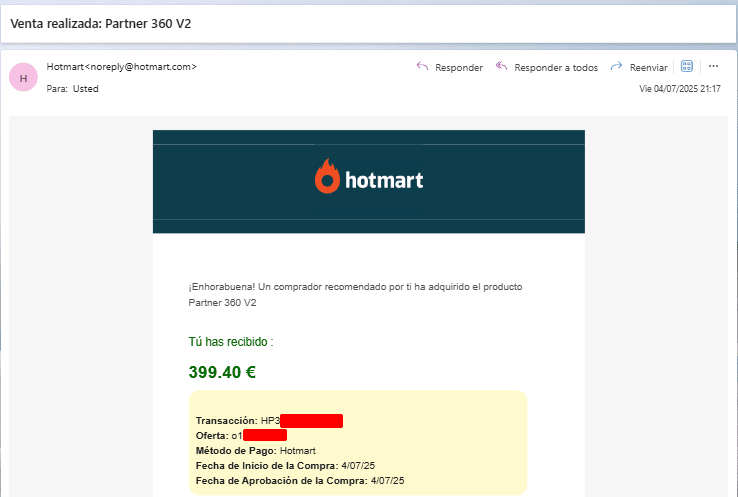Select the sender address noreply@hotmart.com

(x=141, y=67)
